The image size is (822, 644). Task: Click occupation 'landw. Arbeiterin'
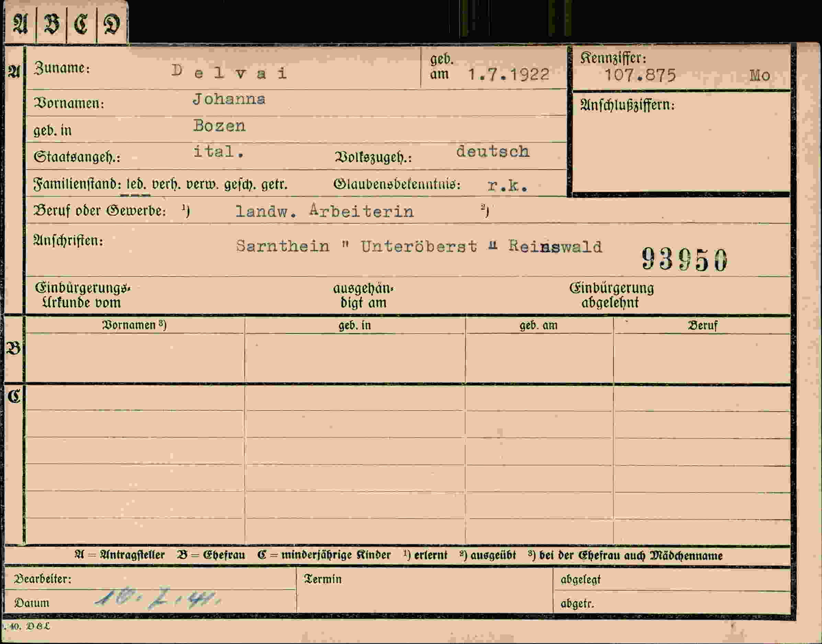pyautogui.click(x=325, y=211)
